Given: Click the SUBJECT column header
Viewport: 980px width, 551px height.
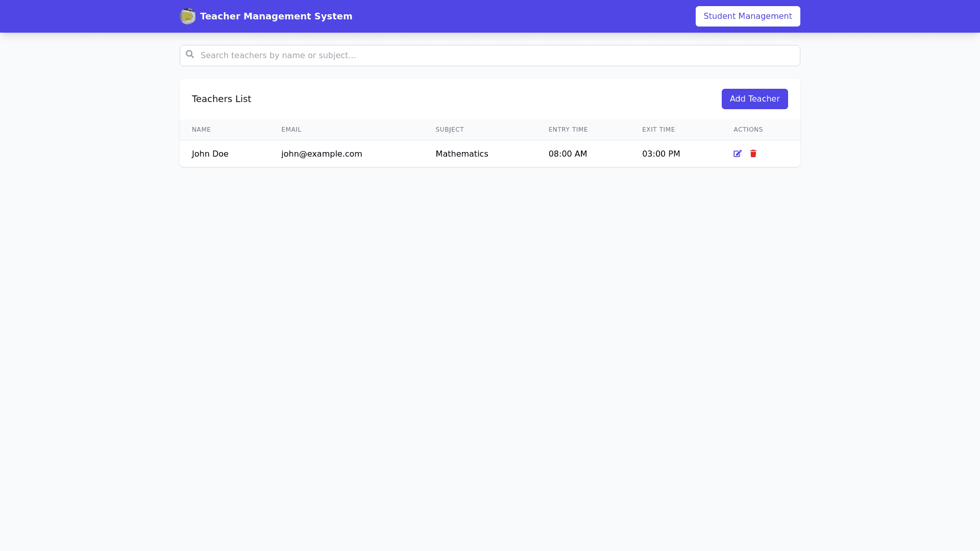Looking at the screenshot, I should [449, 130].
